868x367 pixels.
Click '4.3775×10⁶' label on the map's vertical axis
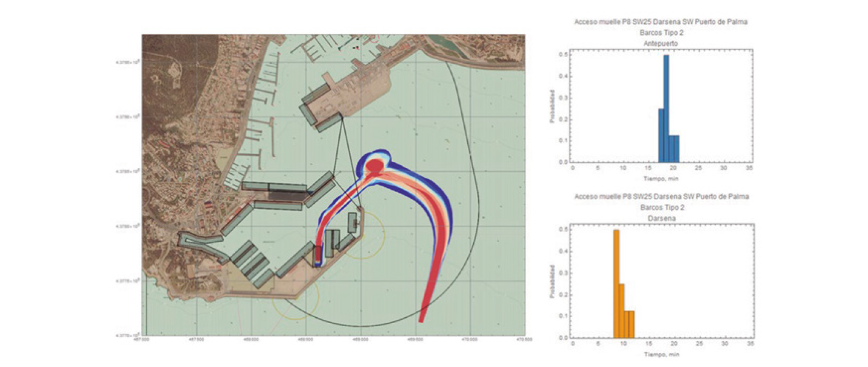click(x=128, y=281)
